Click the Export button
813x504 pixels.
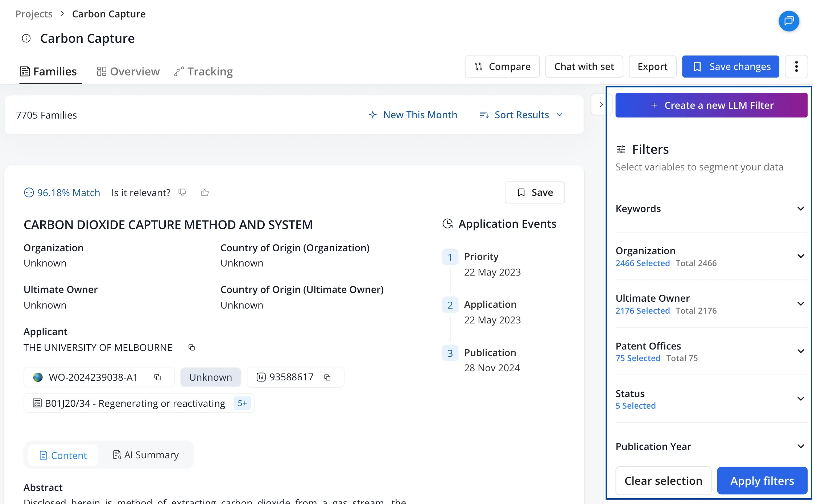[x=652, y=67]
